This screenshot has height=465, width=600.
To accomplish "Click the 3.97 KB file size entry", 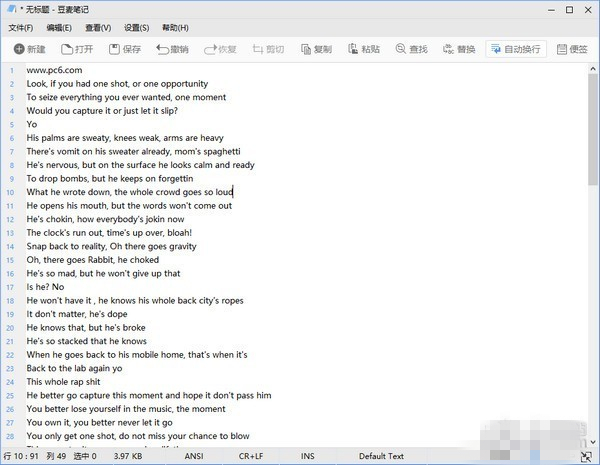I will click(128, 456).
